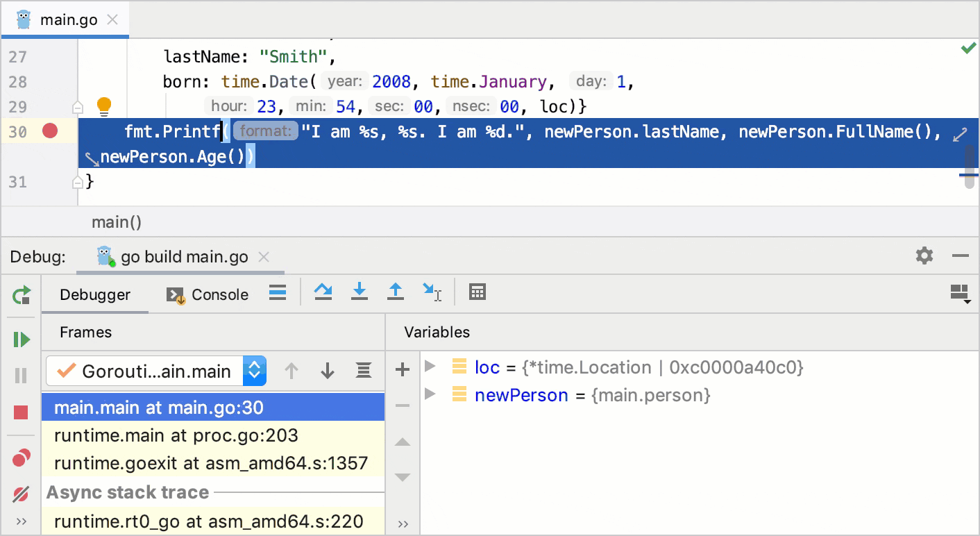The image size is (980, 536).
Task: Step out of the current function
Action: coord(395,292)
